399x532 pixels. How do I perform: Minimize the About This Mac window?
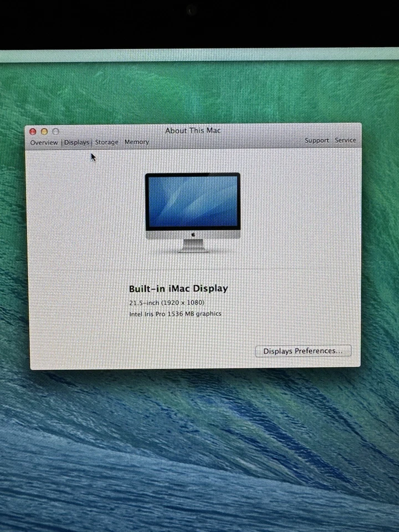tap(44, 132)
